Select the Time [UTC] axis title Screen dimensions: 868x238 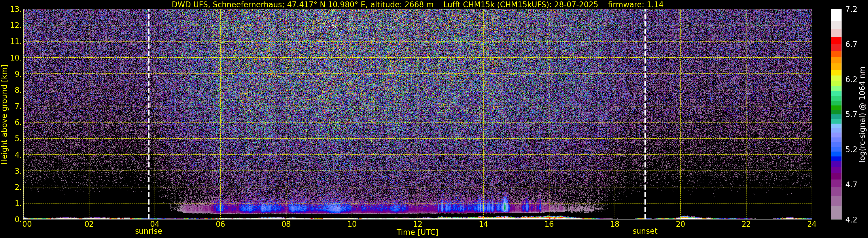click(417, 232)
